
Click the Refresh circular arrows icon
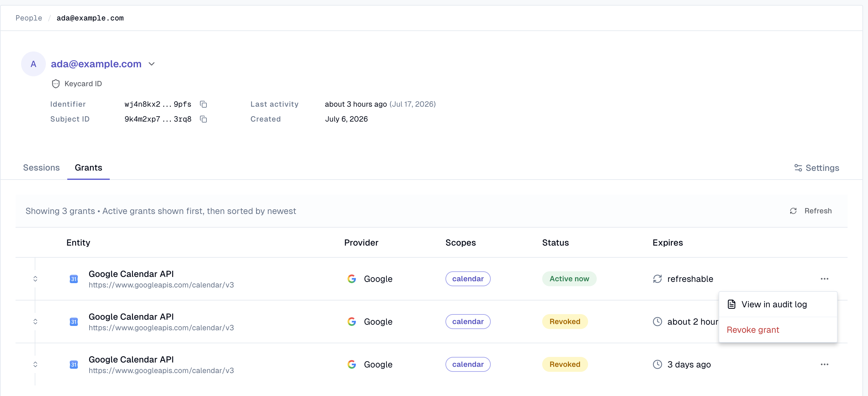pyautogui.click(x=793, y=211)
